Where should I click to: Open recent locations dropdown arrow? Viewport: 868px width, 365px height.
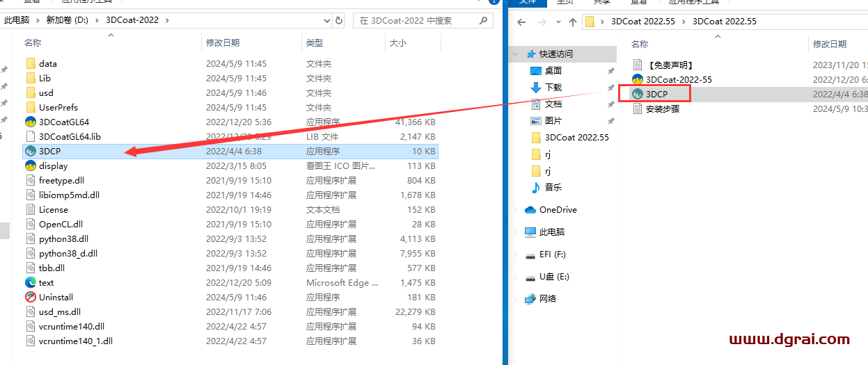coord(557,22)
